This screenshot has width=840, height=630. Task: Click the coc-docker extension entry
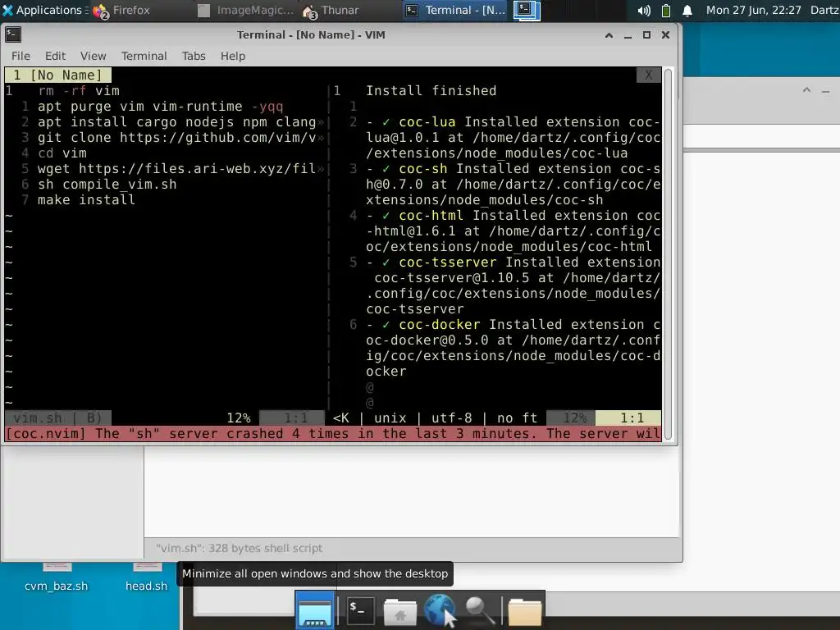[514, 348]
